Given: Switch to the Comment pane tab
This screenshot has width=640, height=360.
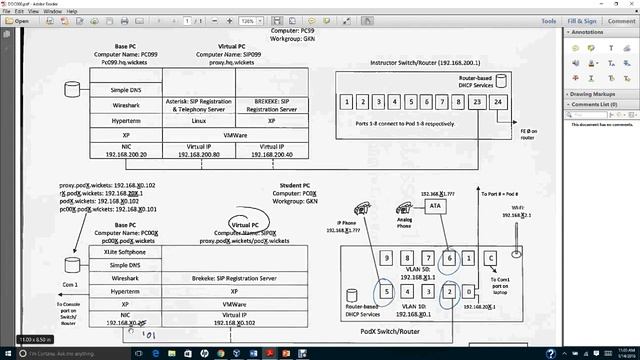Looking at the screenshot, I should pos(621,21).
